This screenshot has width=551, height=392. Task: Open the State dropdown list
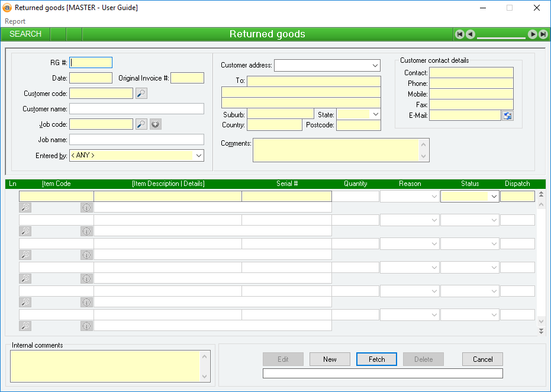click(x=375, y=114)
